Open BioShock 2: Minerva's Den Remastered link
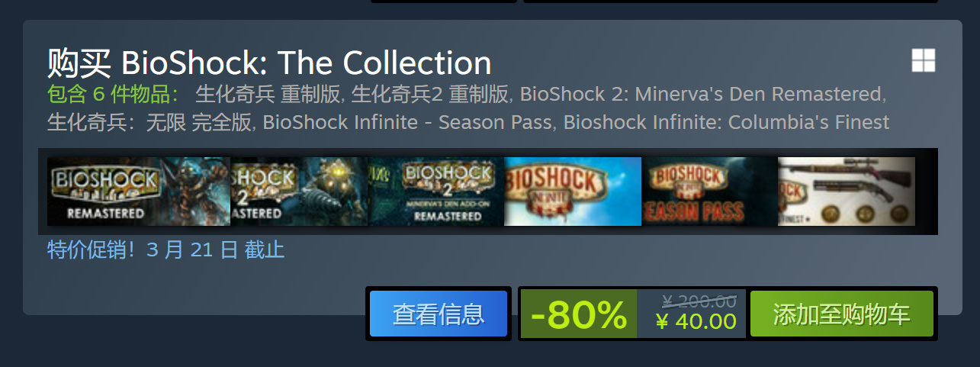This screenshot has height=367, width=980. pos(701,95)
